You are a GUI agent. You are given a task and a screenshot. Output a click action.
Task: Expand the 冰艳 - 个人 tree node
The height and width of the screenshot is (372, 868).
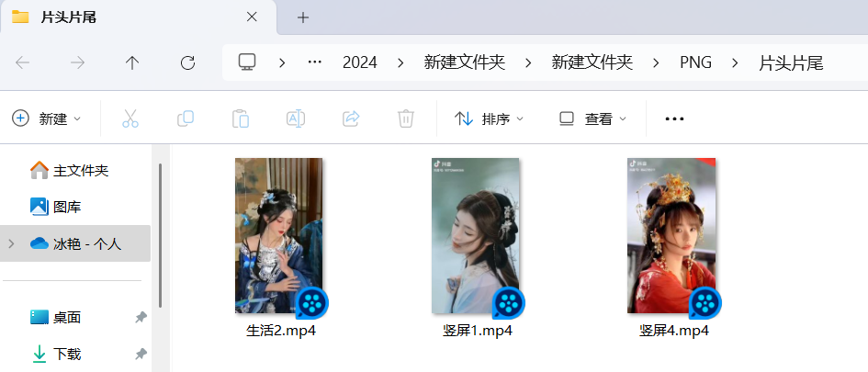pyautogui.click(x=12, y=243)
